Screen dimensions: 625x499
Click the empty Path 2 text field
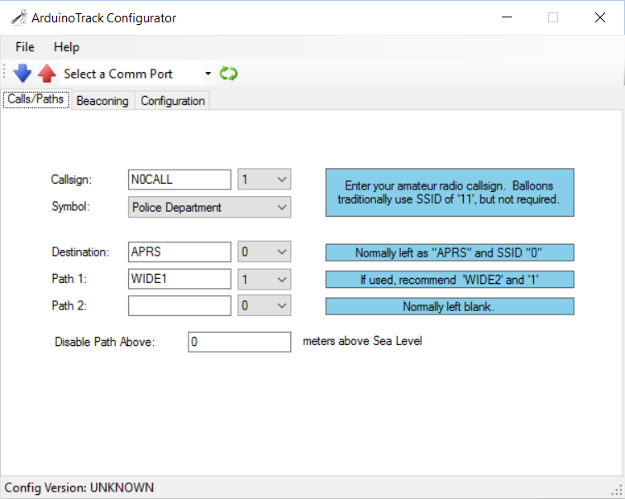(x=179, y=306)
